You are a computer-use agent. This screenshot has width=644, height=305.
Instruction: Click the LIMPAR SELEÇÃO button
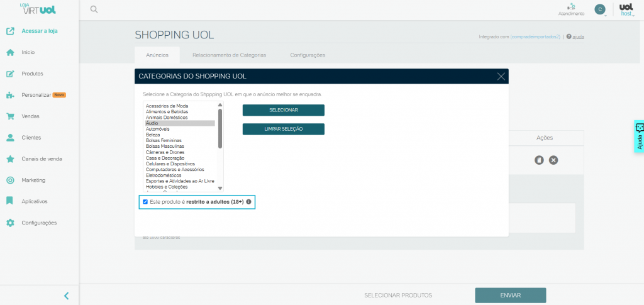click(x=284, y=129)
